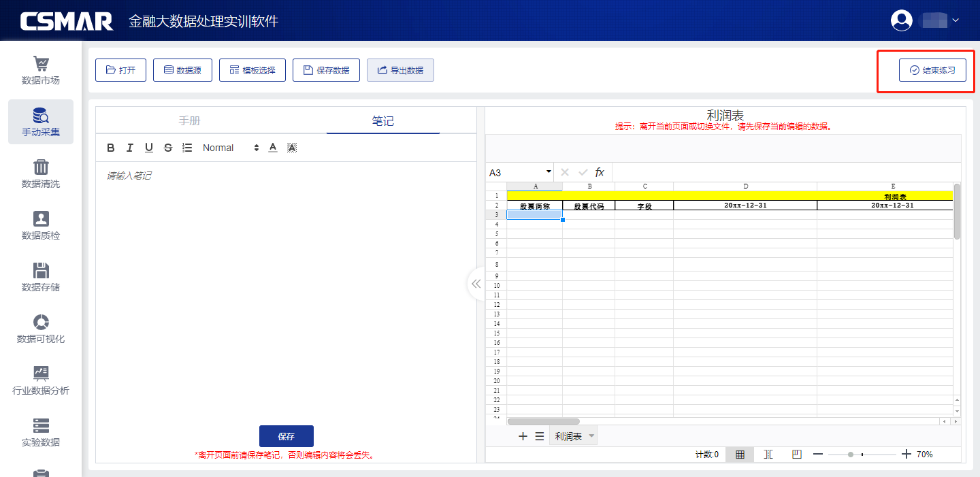
Task: Select the 利润表 sheet tab
Action: [x=568, y=436]
